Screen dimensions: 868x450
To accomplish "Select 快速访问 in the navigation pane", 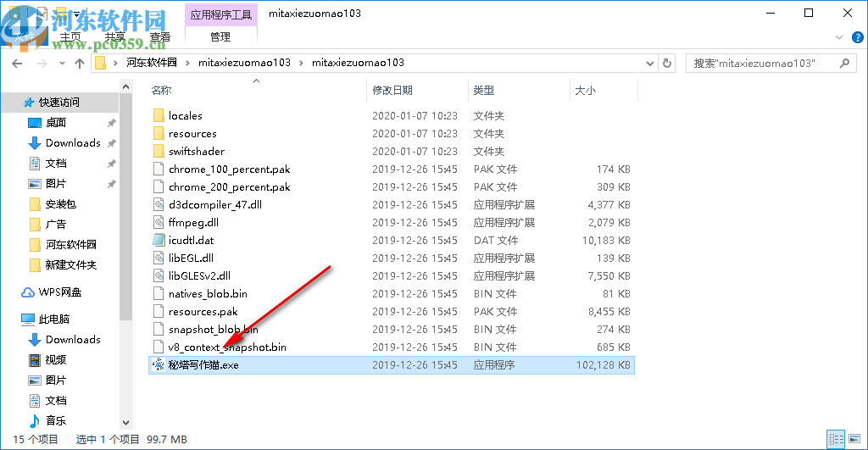I will [x=59, y=103].
